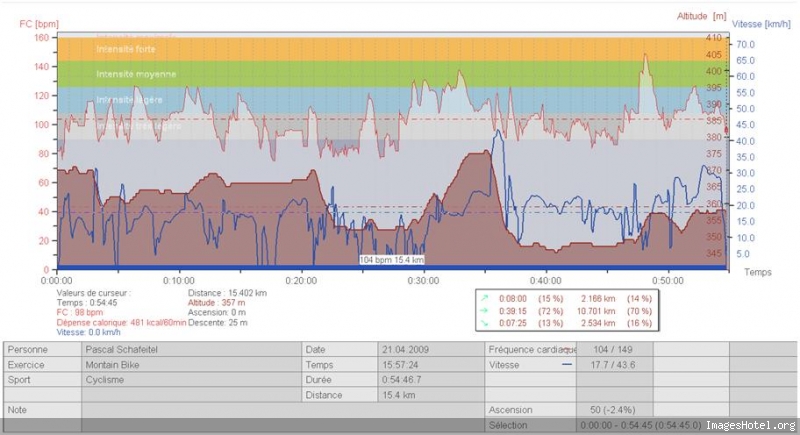Click the flat arrow icon in summary box
This screenshot has height=435, width=800.
coord(484,311)
